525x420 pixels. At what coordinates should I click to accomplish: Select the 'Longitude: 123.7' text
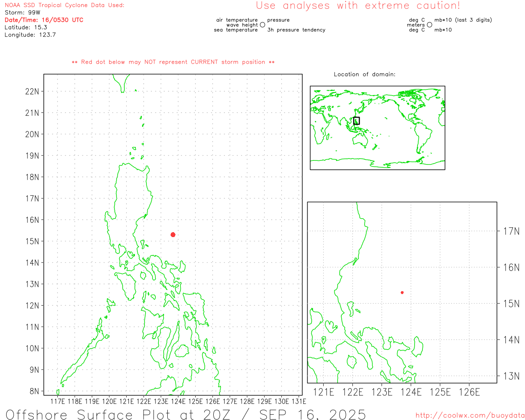(30, 35)
